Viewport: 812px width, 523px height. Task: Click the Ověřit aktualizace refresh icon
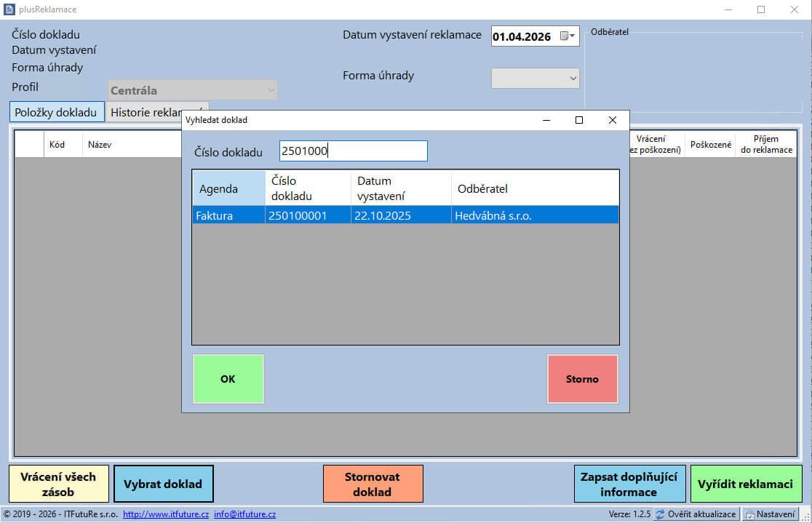click(660, 514)
